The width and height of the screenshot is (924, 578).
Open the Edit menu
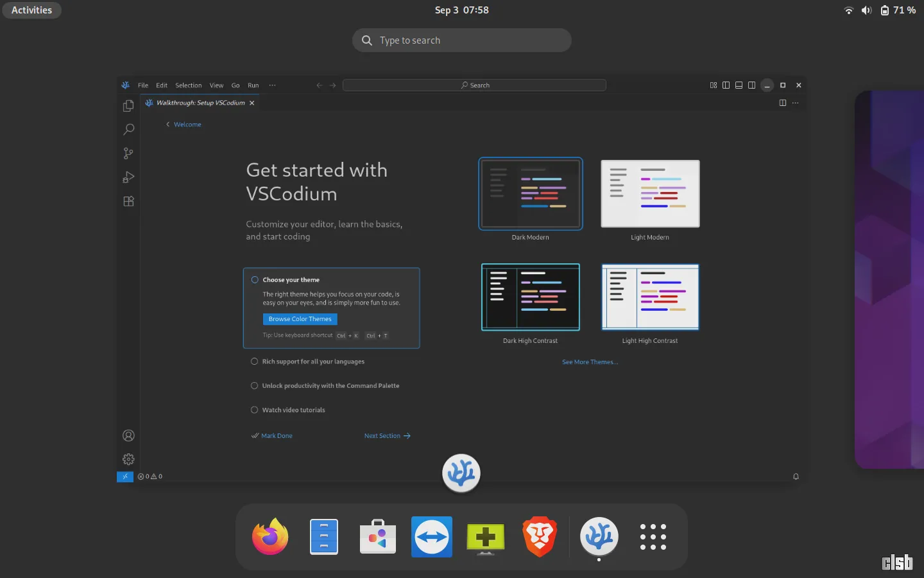[x=162, y=85]
